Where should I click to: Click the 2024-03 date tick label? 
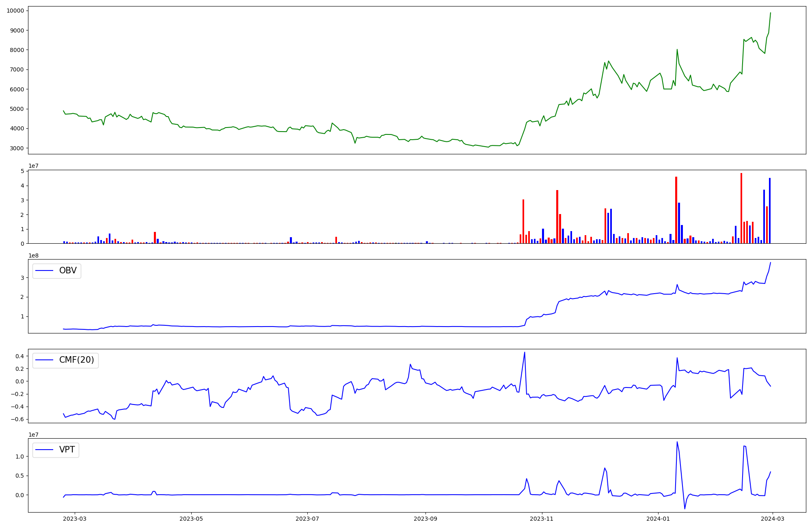773,519
